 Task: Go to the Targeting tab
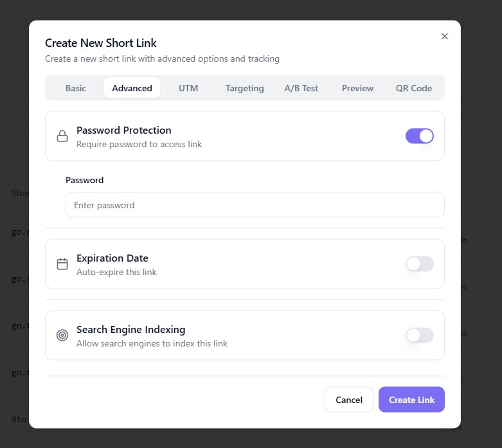pyautogui.click(x=244, y=88)
